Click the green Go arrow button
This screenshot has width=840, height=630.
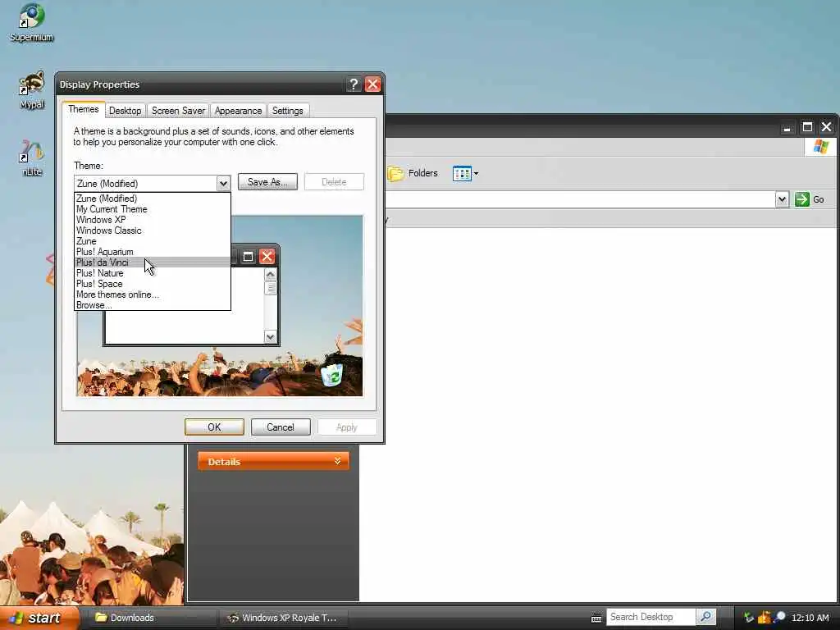[x=802, y=199]
